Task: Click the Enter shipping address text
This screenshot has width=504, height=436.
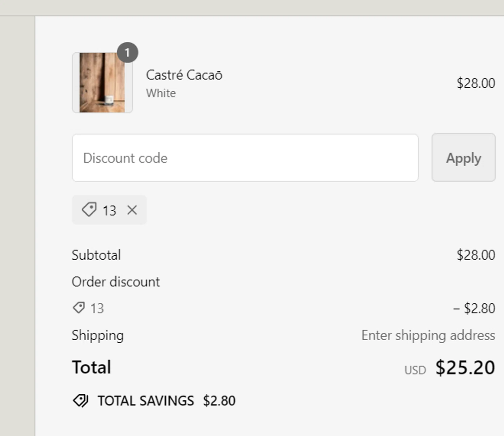Action: [x=428, y=335]
